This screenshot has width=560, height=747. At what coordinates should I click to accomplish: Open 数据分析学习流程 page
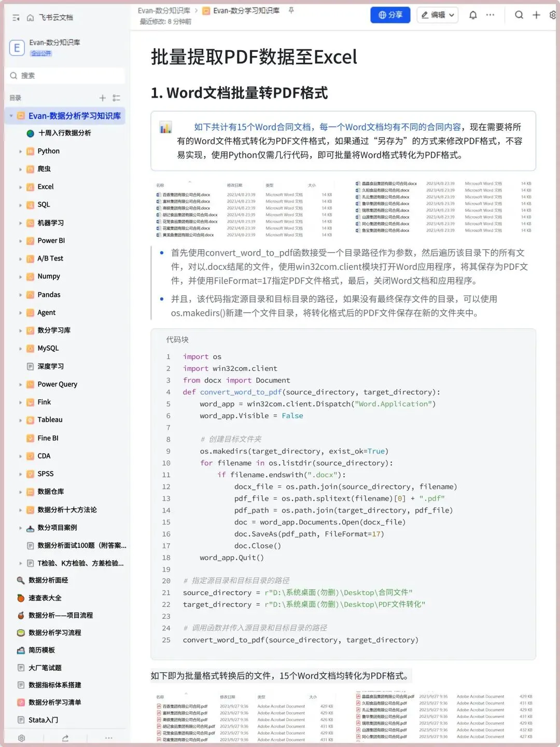[x=54, y=633]
